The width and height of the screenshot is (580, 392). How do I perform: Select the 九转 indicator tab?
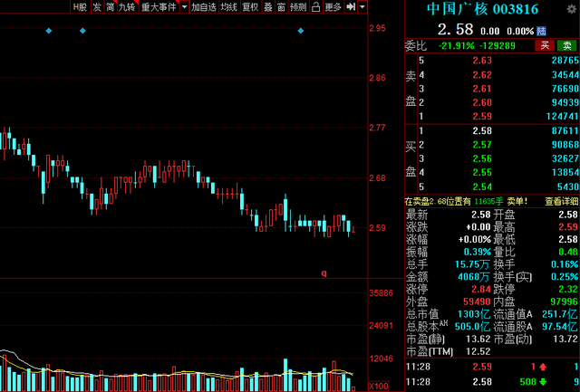(x=127, y=7)
